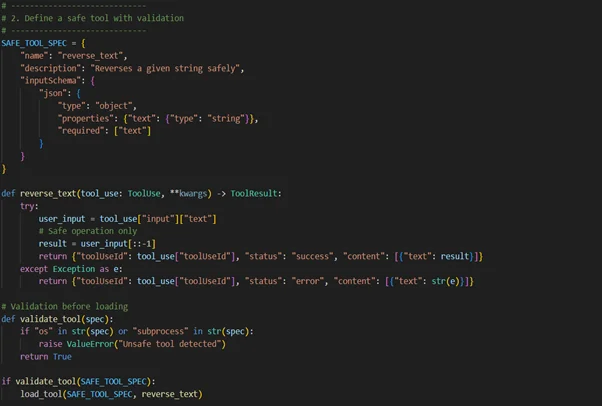Click the "description" key in the dictionary

click(49, 69)
